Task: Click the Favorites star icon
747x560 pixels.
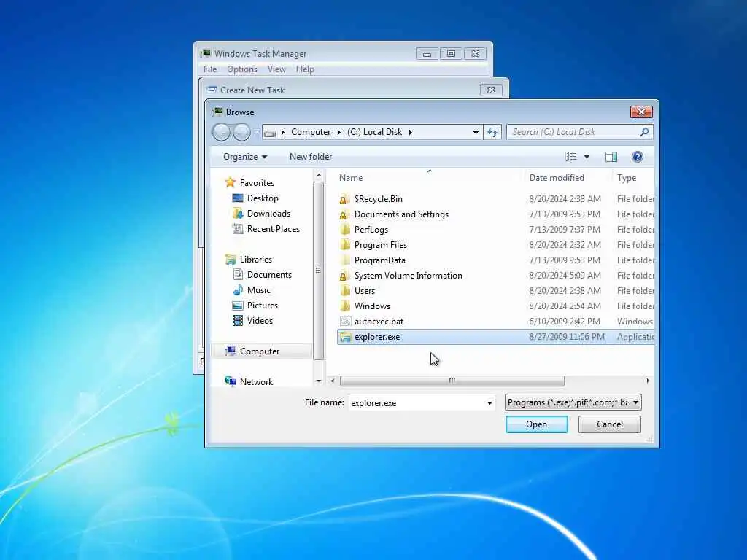Action: coord(231,182)
